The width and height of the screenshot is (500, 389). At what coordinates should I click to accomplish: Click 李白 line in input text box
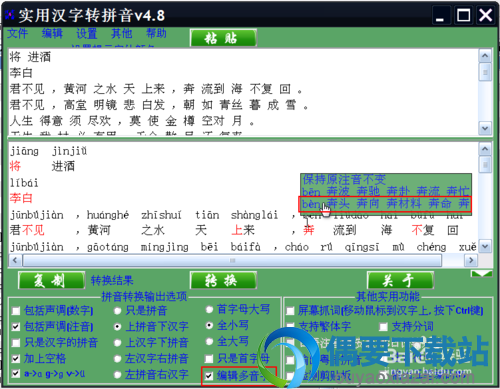[x=21, y=73]
